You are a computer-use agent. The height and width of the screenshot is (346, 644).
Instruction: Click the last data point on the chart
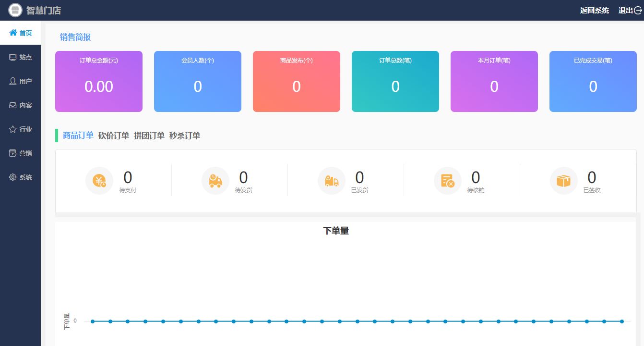622,321
